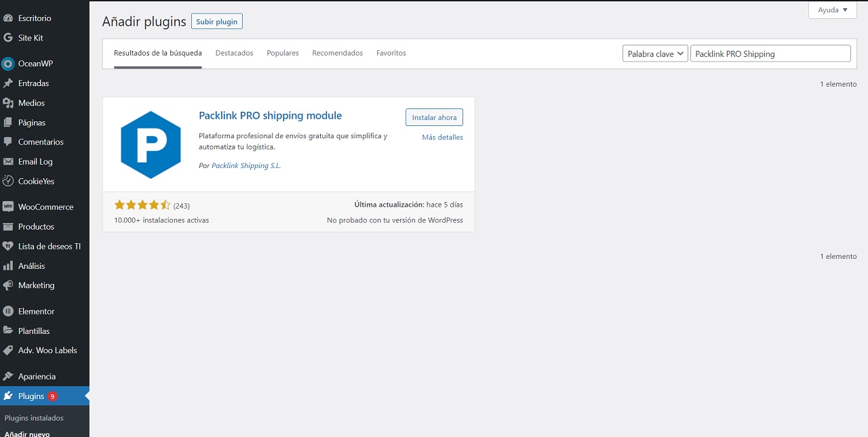Viewport: 868px width, 437px height.
Task: Open the Más detalles link
Action: click(x=443, y=137)
